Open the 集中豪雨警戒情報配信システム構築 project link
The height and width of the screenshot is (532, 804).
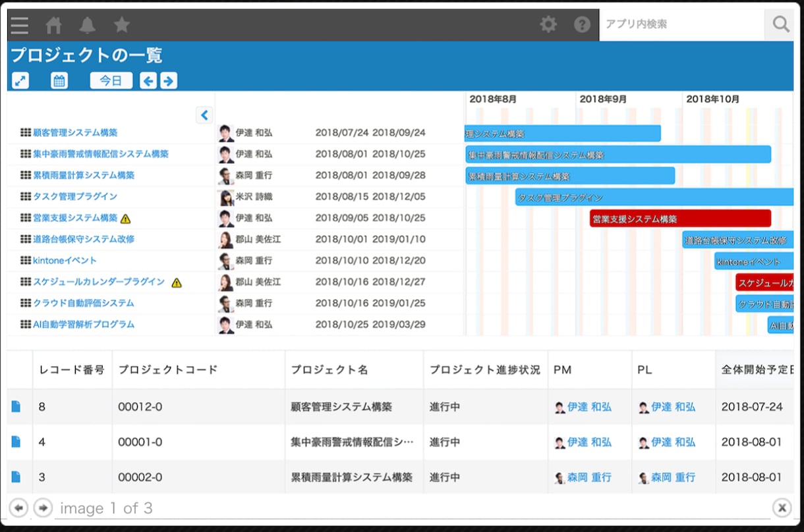click(101, 154)
